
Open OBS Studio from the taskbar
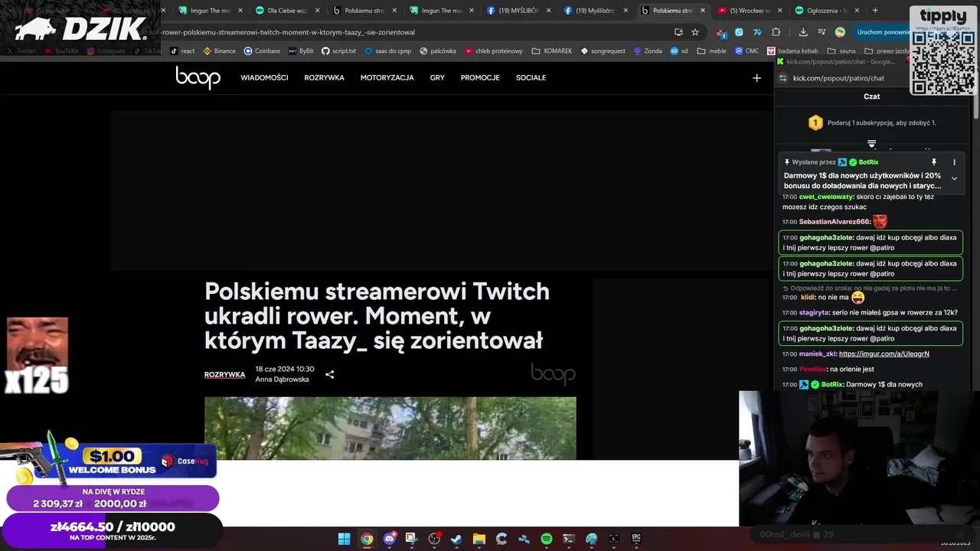[x=434, y=539]
